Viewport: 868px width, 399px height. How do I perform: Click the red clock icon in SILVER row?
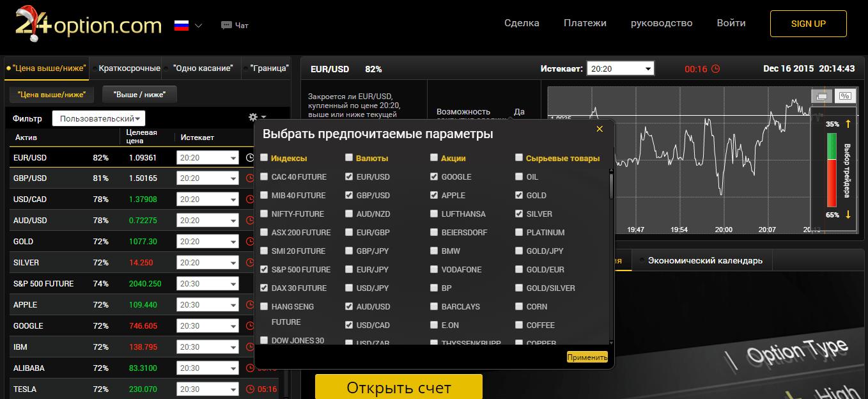[250, 263]
